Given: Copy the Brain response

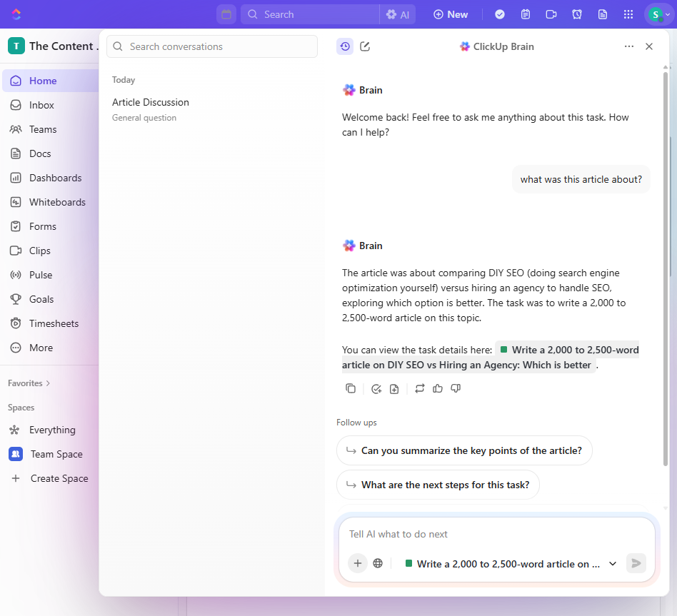Looking at the screenshot, I should coord(351,388).
